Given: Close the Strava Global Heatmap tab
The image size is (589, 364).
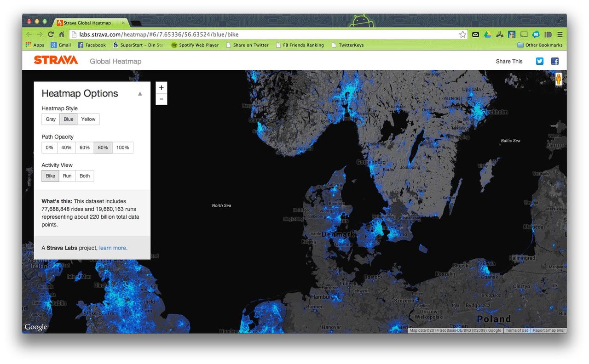Looking at the screenshot, I should pos(123,23).
